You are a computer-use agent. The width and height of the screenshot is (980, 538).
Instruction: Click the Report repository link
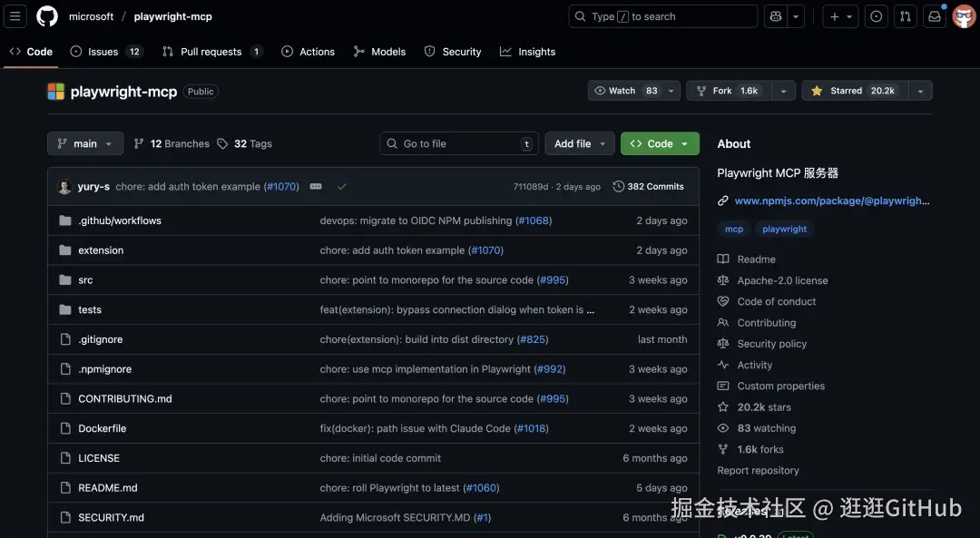click(758, 471)
